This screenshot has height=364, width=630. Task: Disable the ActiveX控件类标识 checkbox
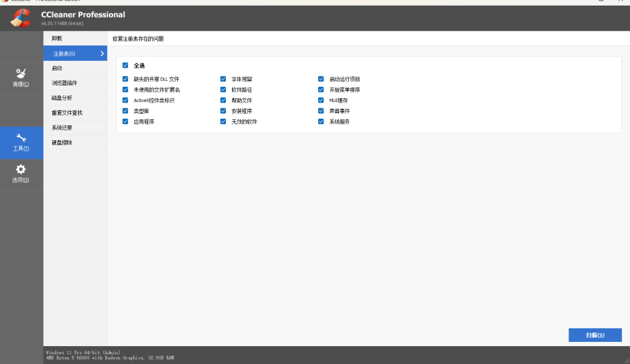coord(126,100)
